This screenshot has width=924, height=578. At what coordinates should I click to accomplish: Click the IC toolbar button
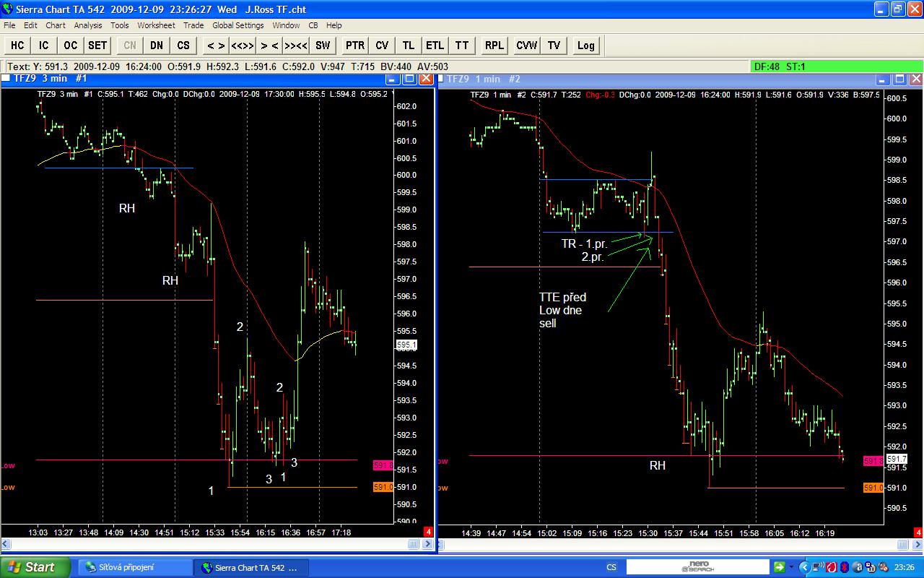coord(44,46)
